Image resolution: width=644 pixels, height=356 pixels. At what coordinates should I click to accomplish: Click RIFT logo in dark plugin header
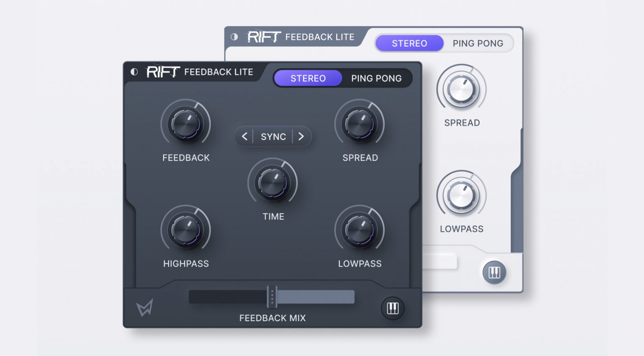point(163,72)
